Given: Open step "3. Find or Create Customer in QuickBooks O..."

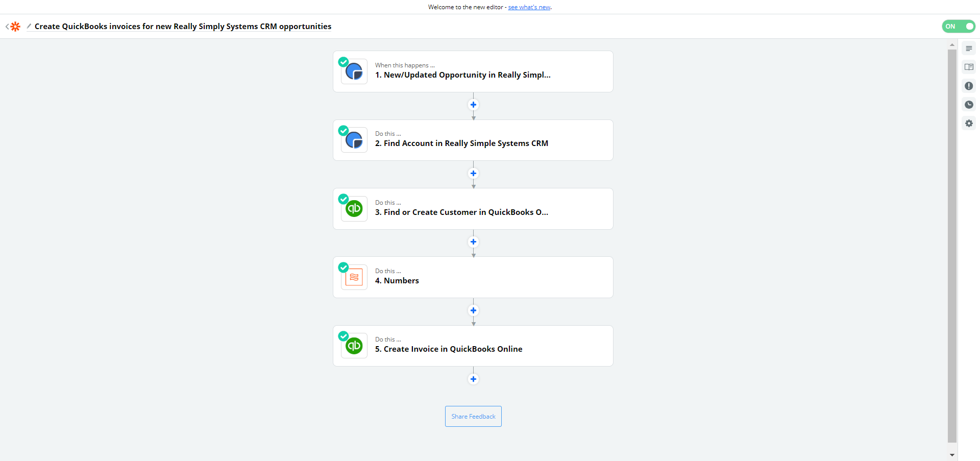Looking at the screenshot, I should click(473, 209).
